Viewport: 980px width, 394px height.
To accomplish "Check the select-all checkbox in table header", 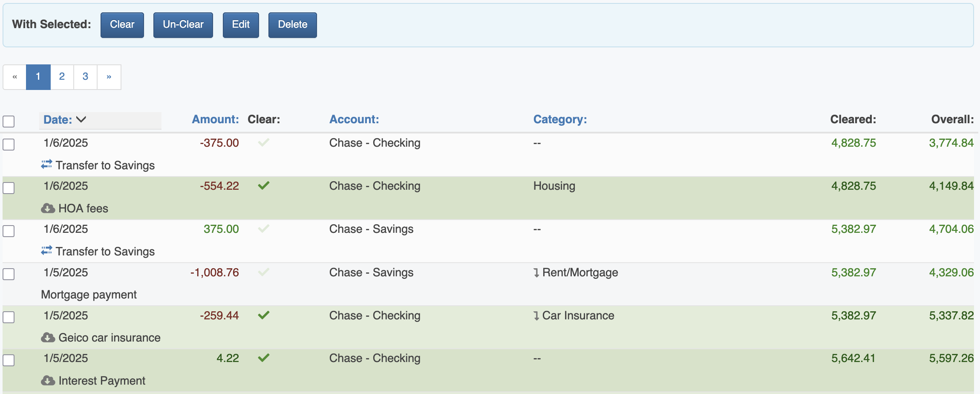I will point(9,122).
